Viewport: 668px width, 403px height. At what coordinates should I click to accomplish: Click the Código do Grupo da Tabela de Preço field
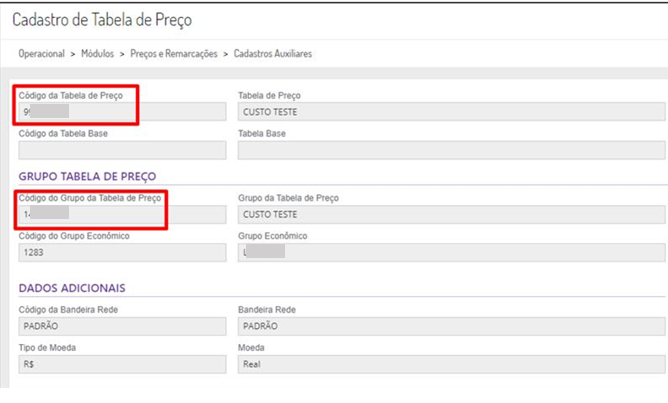point(122,214)
